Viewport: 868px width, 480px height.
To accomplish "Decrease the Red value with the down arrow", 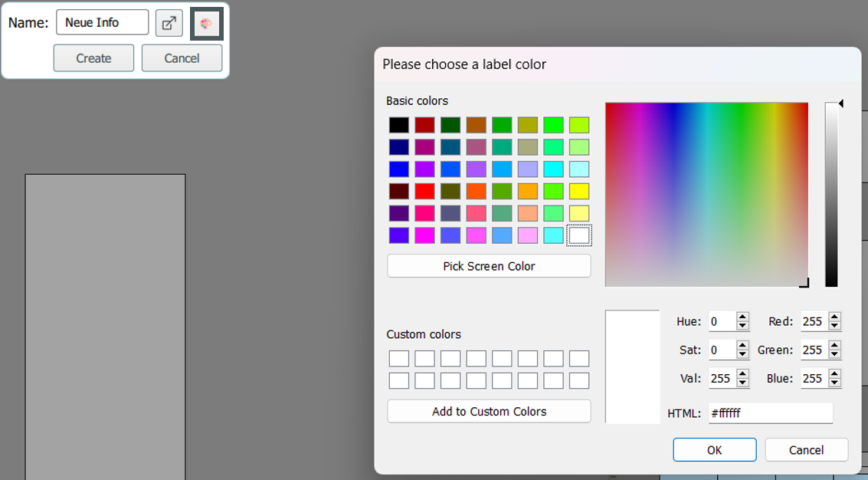I will tap(834, 325).
